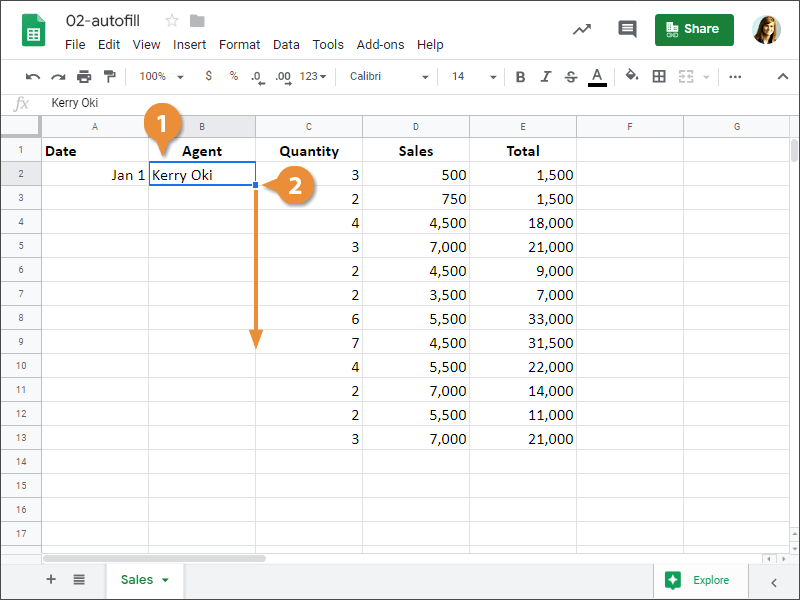Click the Borders icon in toolbar
800x600 pixels.
(x=659, y=76)
